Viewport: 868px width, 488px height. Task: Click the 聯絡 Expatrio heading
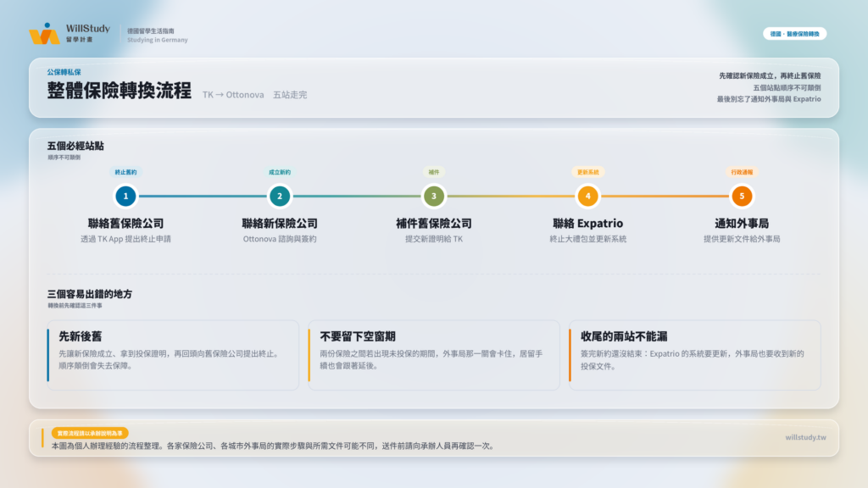[x=588, y=224]
